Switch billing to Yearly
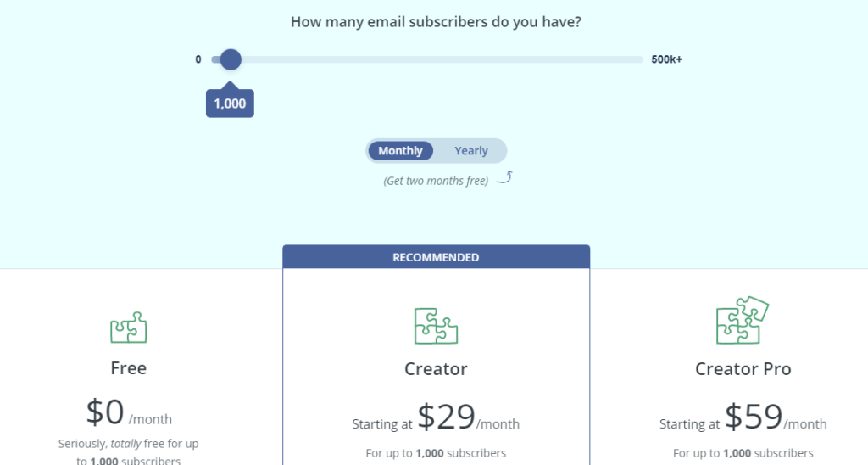Viewport: 868px width, 465px height. pyautogui.click(x=470, y=151)
